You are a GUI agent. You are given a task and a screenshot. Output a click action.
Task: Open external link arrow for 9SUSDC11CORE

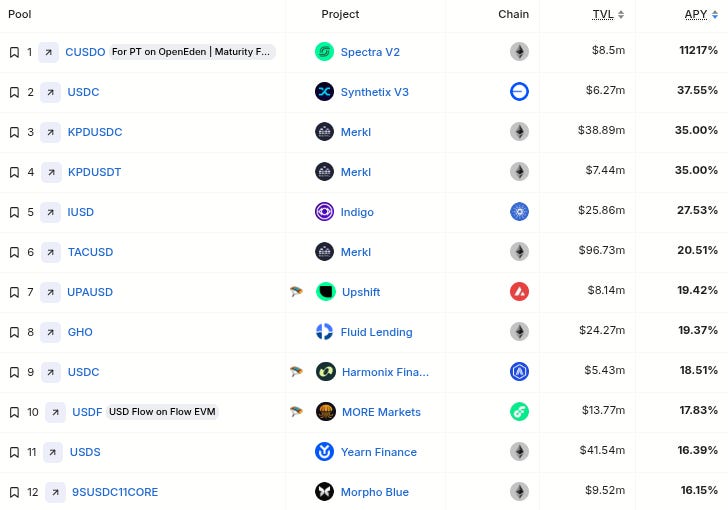[x=55, y=492]
